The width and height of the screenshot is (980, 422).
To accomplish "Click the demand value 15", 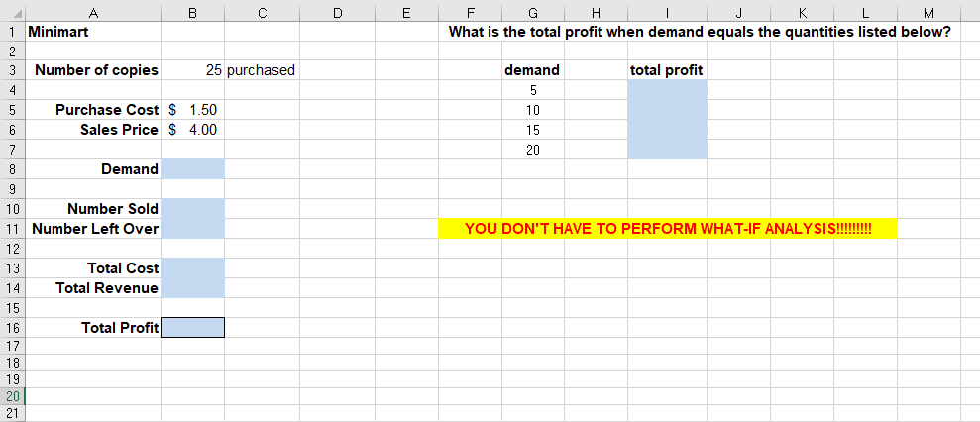I will 533,130.
